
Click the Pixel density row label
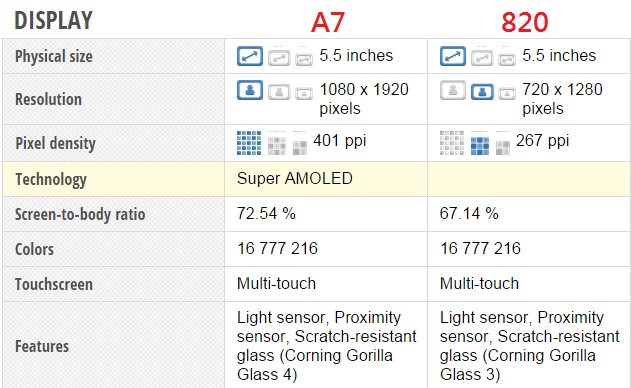[56, 143]
